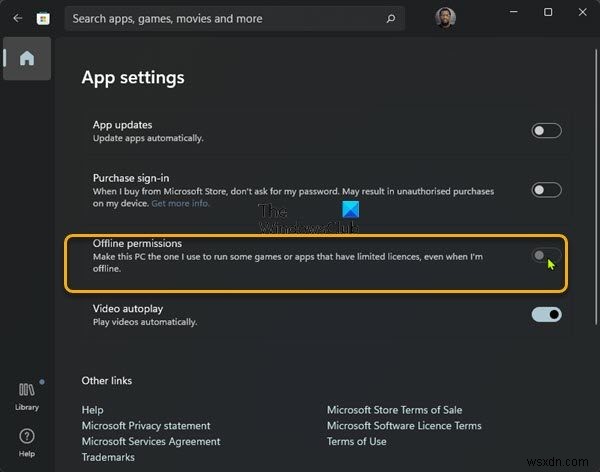Click the Terms of Use link

356,441
